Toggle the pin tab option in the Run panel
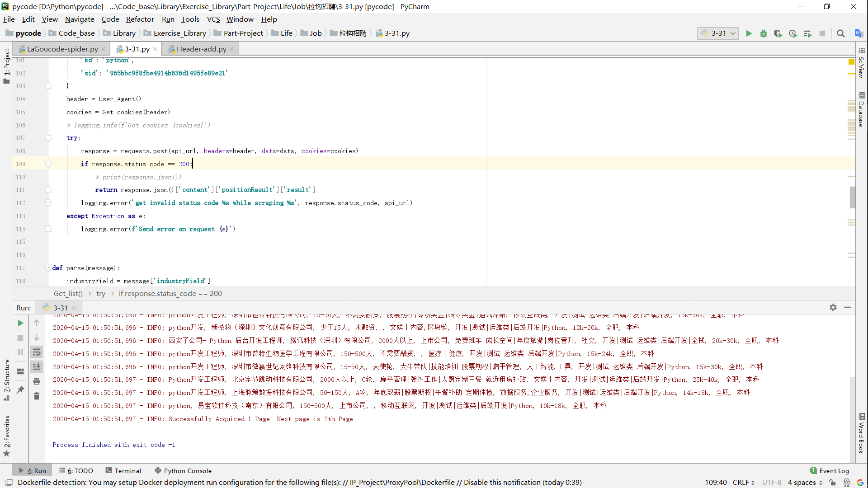Image resolution: width=868 pixels, height=488 pixels. coord(20,389)
